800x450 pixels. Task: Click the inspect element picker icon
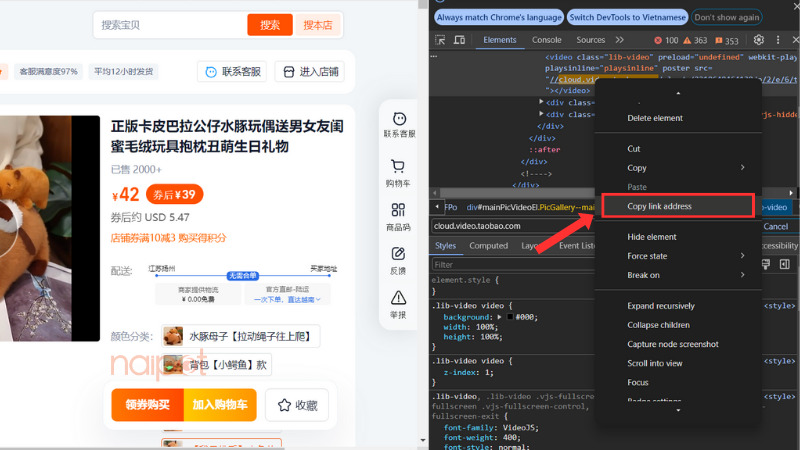441,40
